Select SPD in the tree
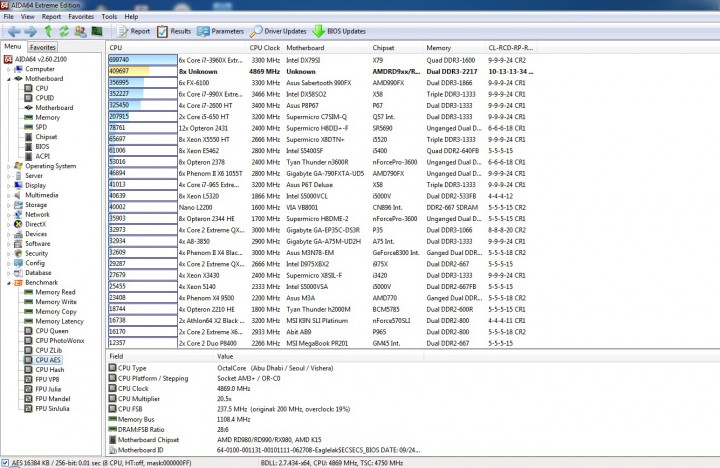Viewport: 720px width, 468px height. tap(41, 127)
